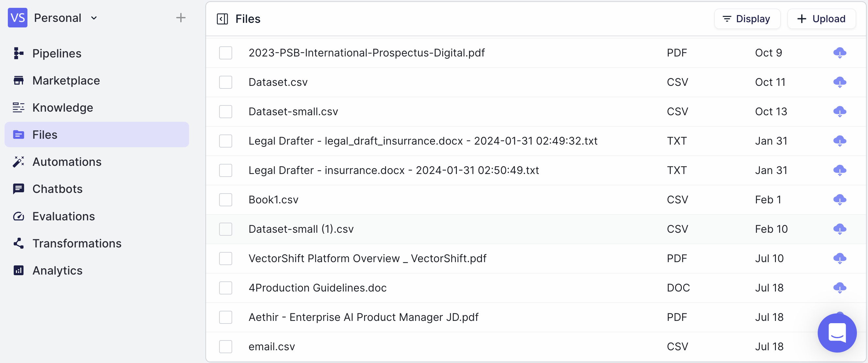Click Aethir - Enterprise AI Product Manager JD.pdf name
868x363 pixels.
click(363, 317)
